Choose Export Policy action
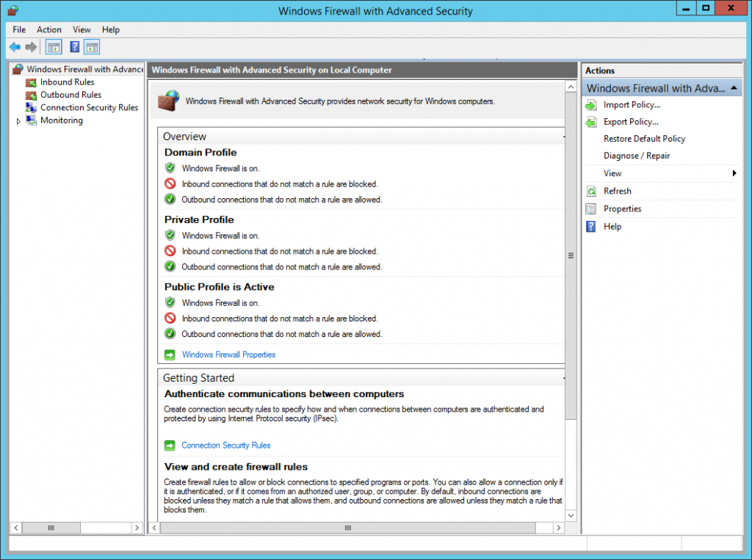This screenshot has height=560, width=752. click(x=631, y=122)
